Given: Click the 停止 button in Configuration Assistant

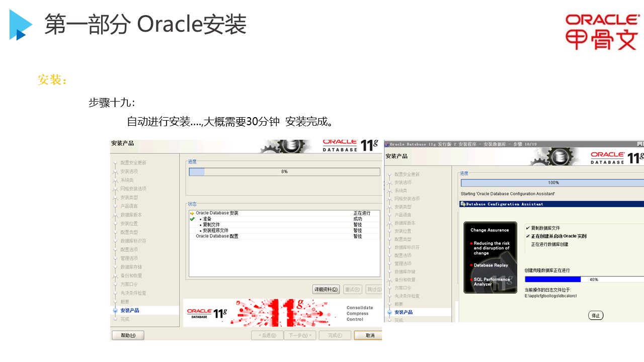Looking at the screenshot, I should coord(596,316).
